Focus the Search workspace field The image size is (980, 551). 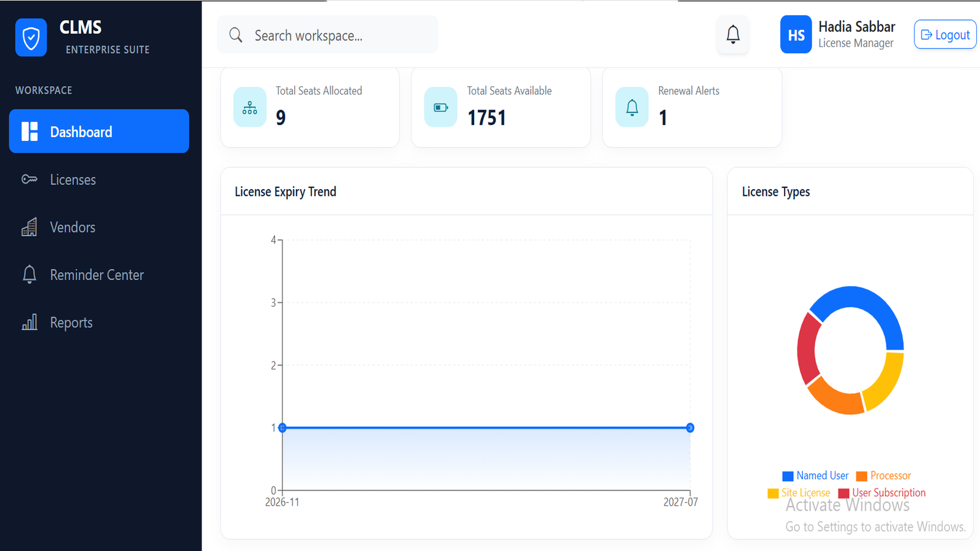(x=328, y=35)
